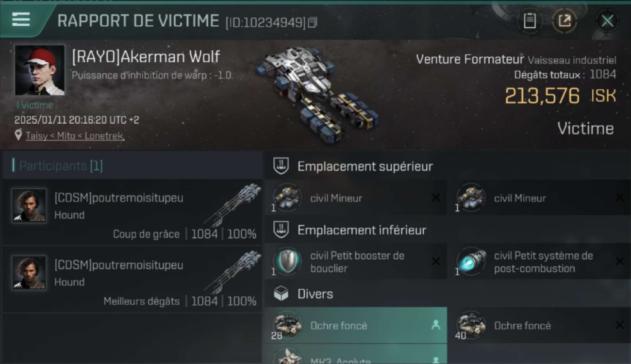Open poutremoisitupeu Meilleurs dégâts entry
The height and width of the screenshot is (364, 631).
[x=132, y=279]
